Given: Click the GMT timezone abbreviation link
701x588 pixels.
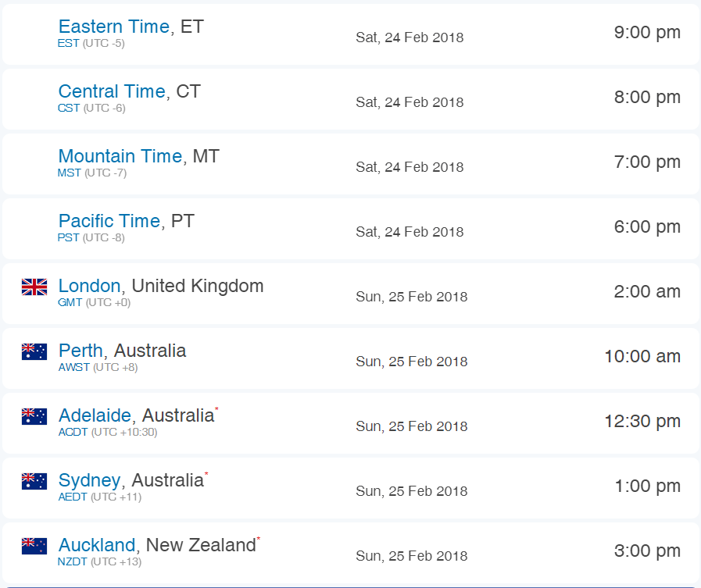Looking at the screenshot, I should pos(70,302).
